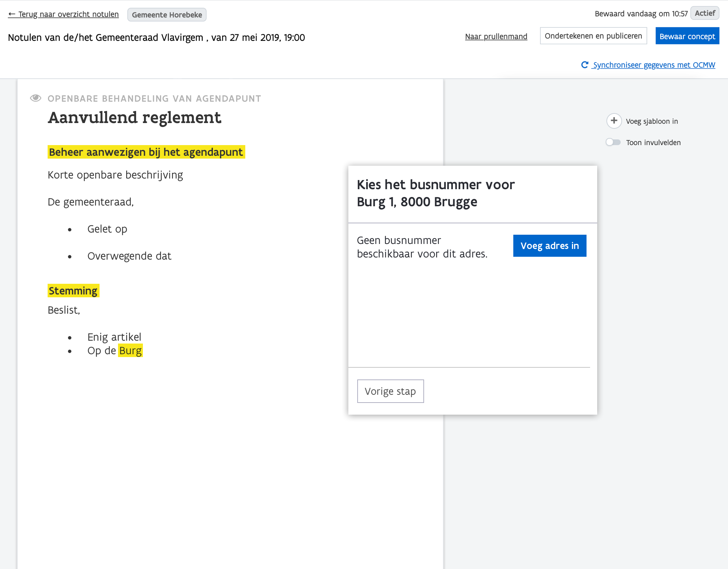Click Synchroniseer gegevens met OCMW link

point(654,65)
